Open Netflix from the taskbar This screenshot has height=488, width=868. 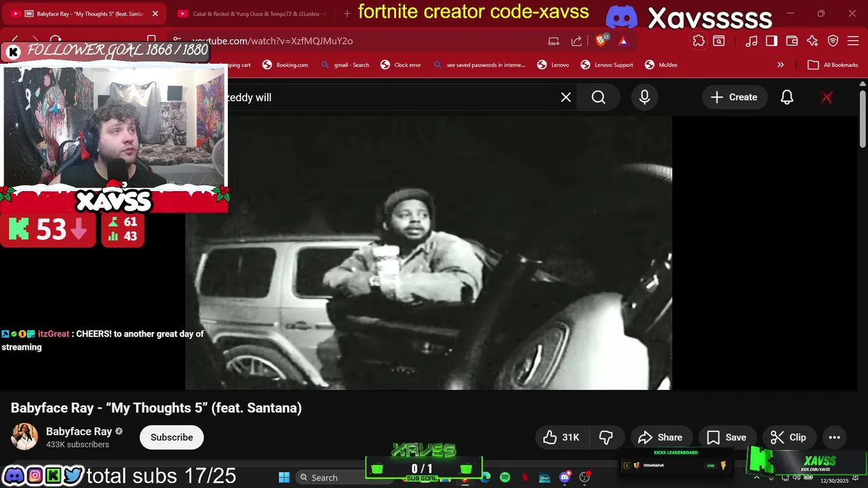click(x=525, y=477)
